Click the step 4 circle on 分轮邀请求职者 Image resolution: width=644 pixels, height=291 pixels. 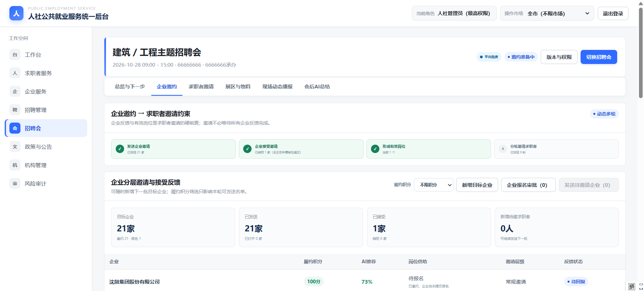pos(503,149)
